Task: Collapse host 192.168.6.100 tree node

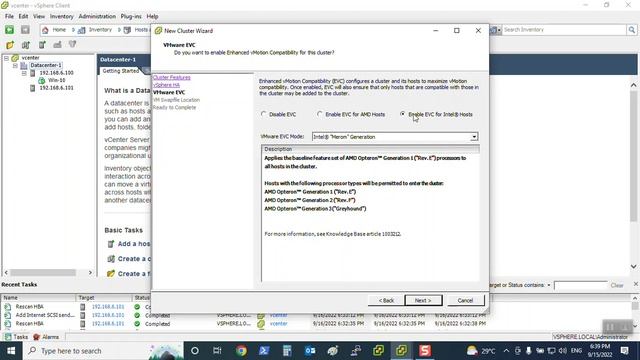Action: [24, 73]
